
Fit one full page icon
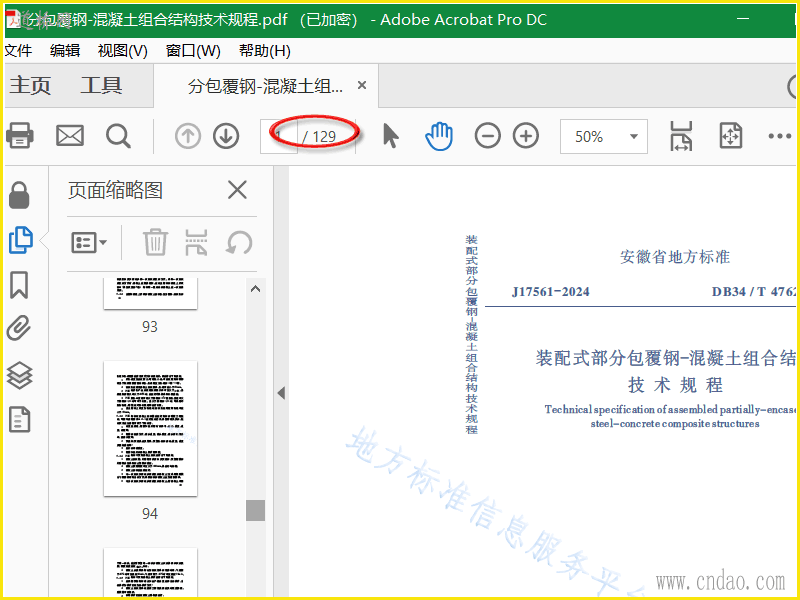[x=731, y=136]
